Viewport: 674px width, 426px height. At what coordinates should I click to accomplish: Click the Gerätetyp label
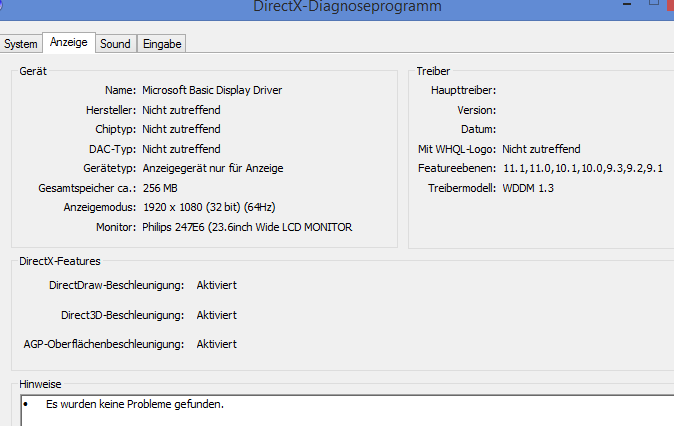click(x=110, y=168)
